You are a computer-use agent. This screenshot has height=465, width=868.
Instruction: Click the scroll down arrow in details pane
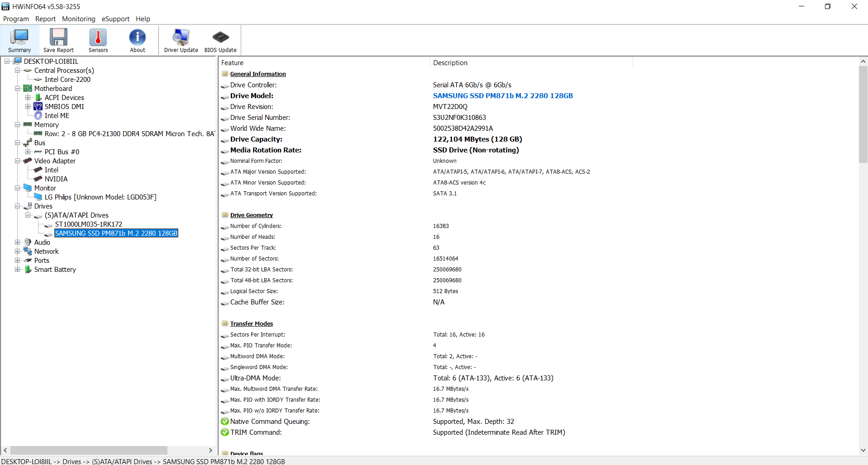[x=863, y=450]
